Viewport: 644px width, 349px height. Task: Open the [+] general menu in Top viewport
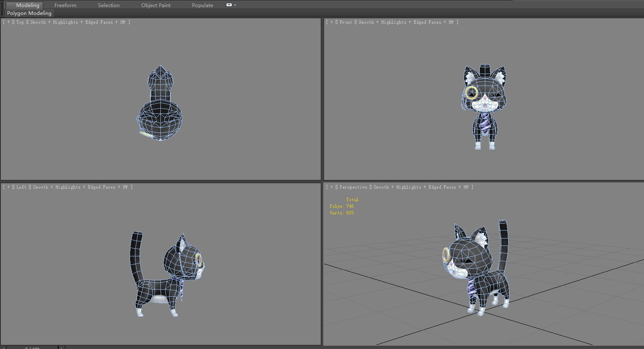point(8,22)
